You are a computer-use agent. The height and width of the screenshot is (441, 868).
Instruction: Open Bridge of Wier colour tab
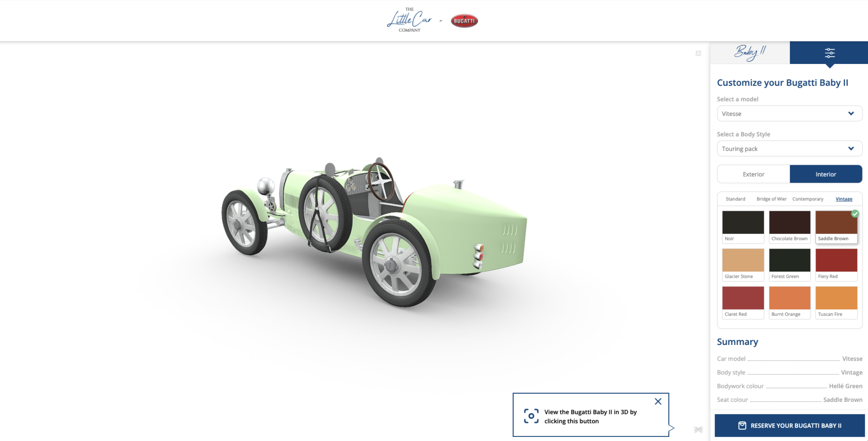tap(771, 199)
